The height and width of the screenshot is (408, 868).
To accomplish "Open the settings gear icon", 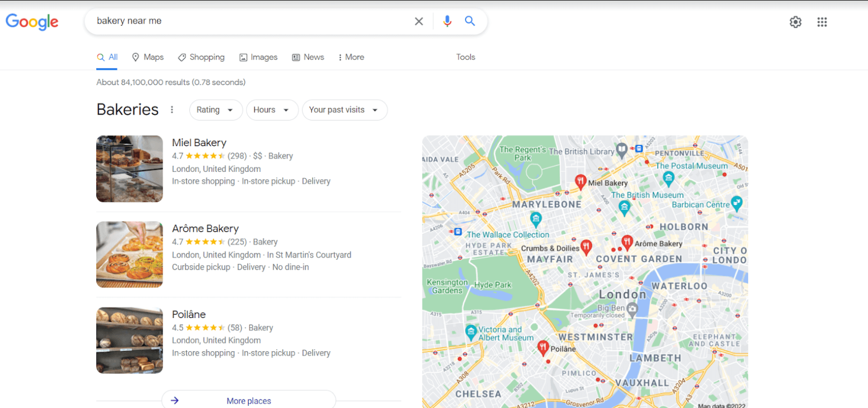I will (x=795, y=22).
